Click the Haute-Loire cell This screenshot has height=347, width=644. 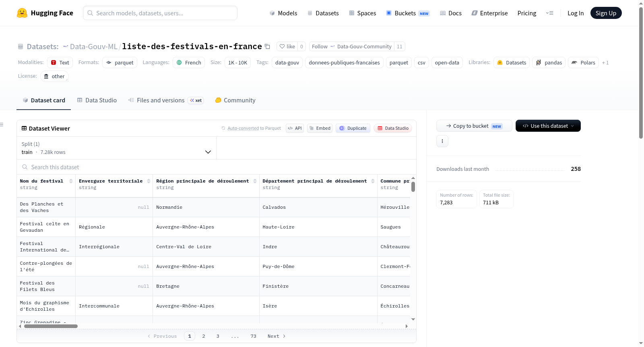(318, 227)
